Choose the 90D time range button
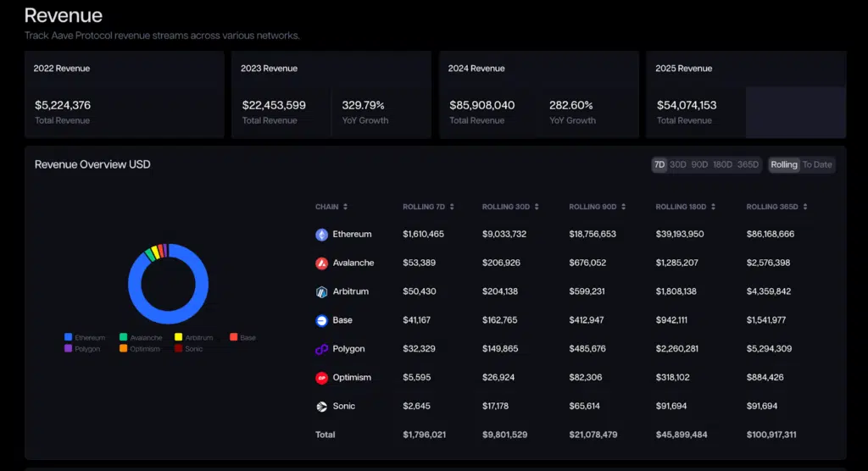This screenshot has width=868, height=471. [x=699, y=165]
